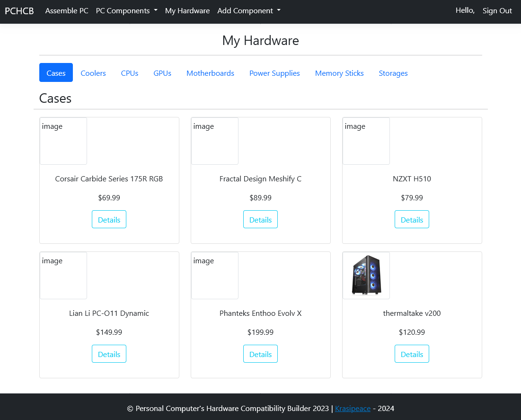Click the Phanteks Enthoo Evolv X title
This screenshot has height=420, width=521.
pyautogui.click(x=260, y=313)
